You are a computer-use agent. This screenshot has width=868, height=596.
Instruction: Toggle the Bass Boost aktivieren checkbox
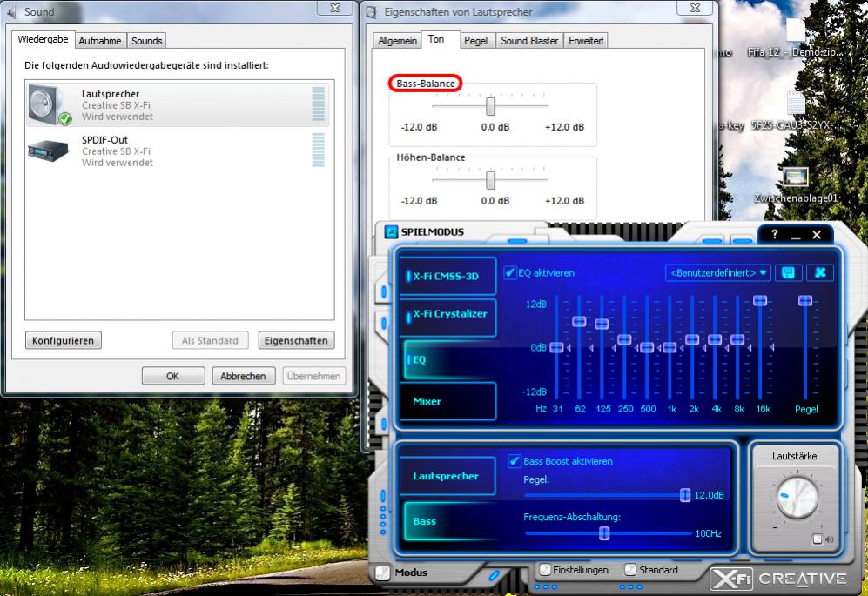tap(515, 460)
